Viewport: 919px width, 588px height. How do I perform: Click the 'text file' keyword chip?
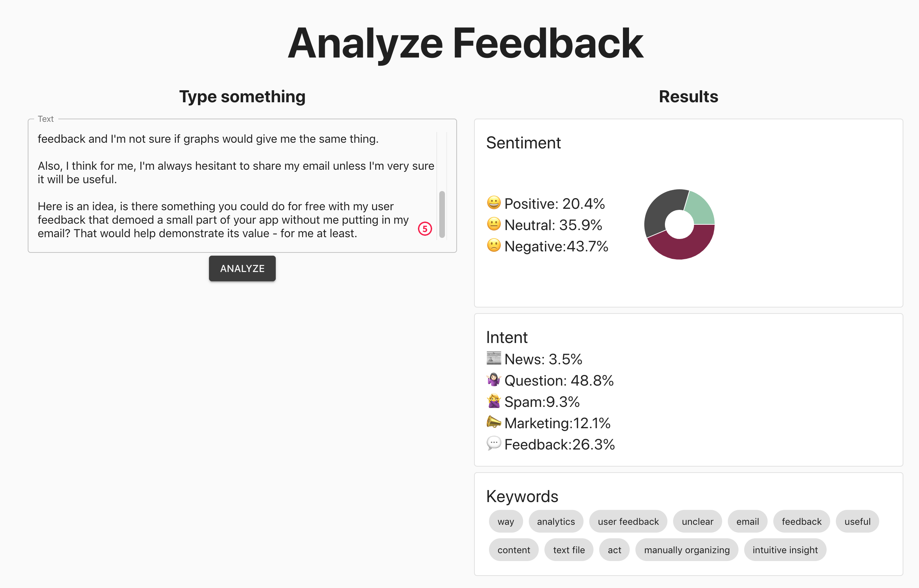[569, 550]
